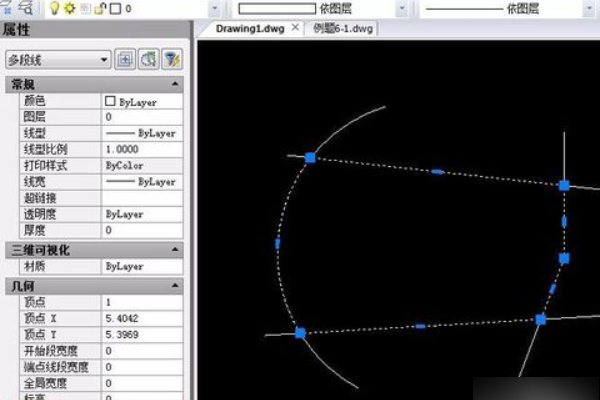Screen dimensions: 600x400
Task: Switch to the Drawing1.dwg tab
Action: (250, 29)
